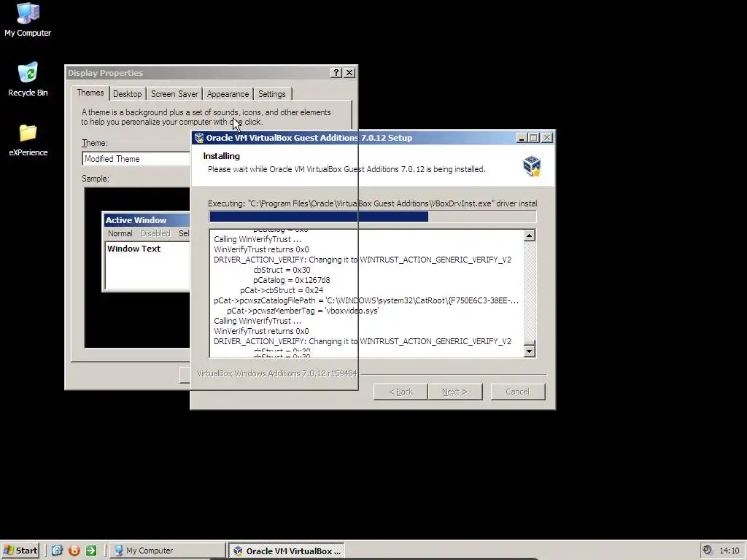Click the log scrollbar up arrow
Screen dimensions: 747x560
[x=530, y=236]
